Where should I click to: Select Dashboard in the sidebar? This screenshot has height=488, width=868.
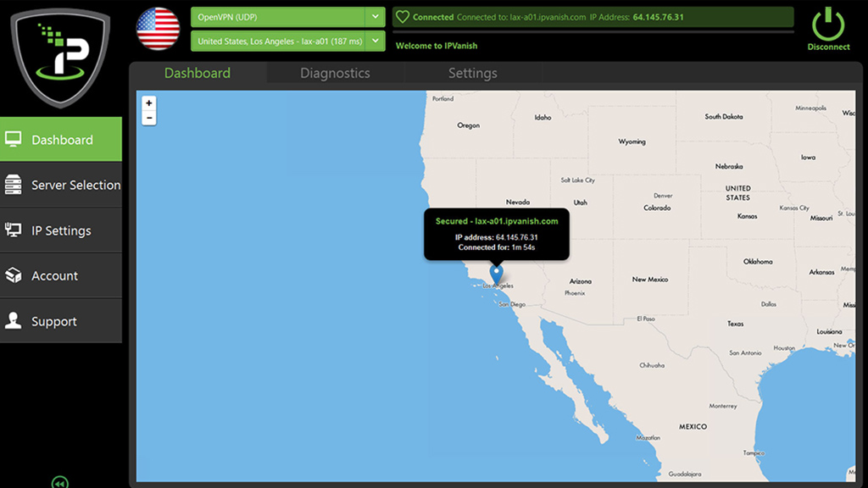[61, 139]
